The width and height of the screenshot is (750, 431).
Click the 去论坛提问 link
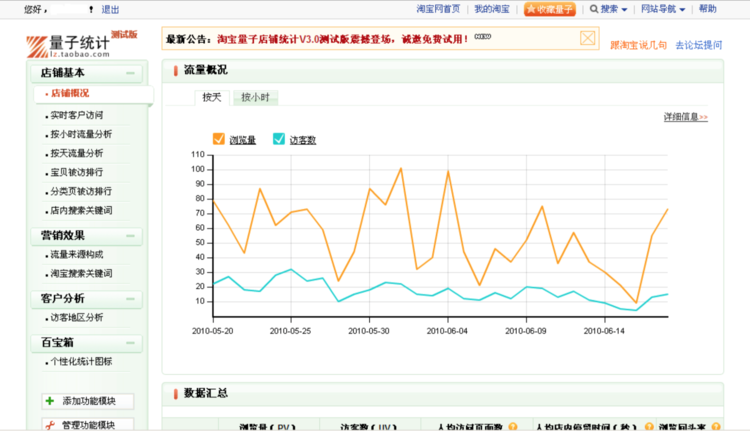point(698,45)
